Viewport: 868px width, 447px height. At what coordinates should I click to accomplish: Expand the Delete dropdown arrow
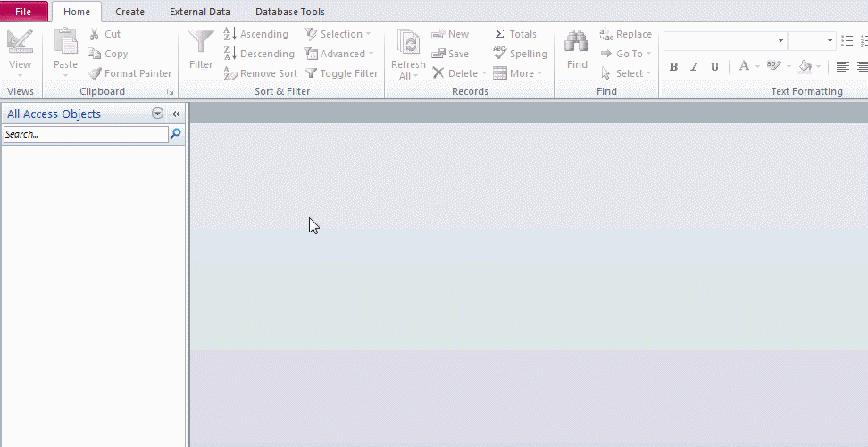[484, 73]
